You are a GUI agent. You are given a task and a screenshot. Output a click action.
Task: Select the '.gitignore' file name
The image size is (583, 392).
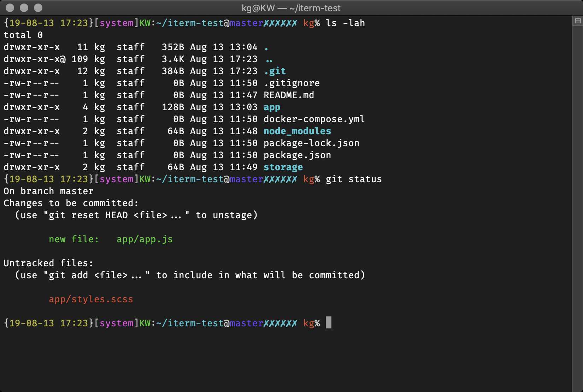(x=292, y=83)
